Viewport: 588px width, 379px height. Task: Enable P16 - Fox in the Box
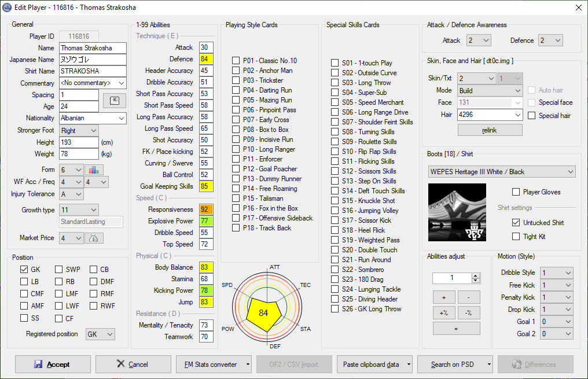pos(236,208)
